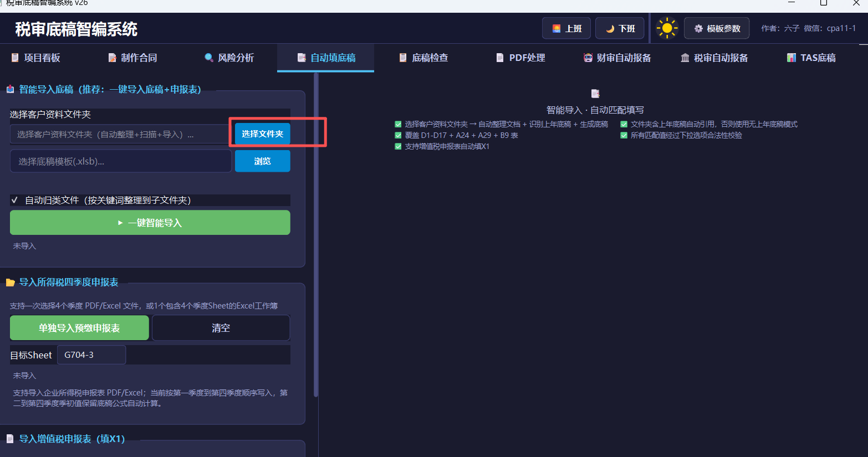Screen dimensions: 868x457
Task: Click 单独导入预缴申报表 button
Action: [79, 328]
